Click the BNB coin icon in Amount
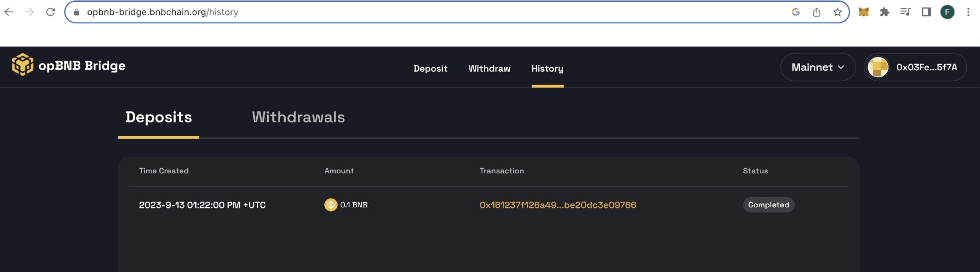 [x=330, y=205]
